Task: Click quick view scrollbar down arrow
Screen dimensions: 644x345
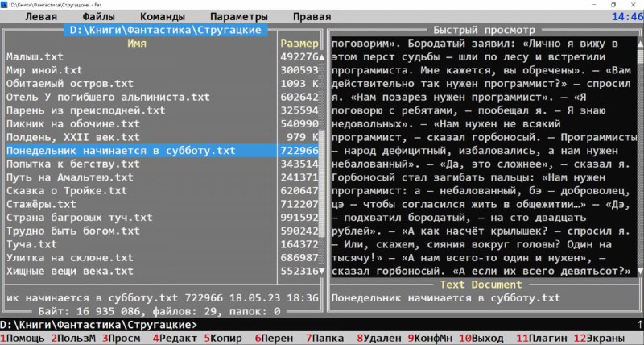Action: coord(640,272)
